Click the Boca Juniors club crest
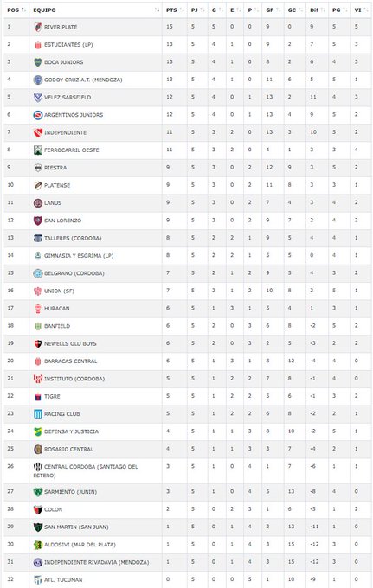 point(38,62)
